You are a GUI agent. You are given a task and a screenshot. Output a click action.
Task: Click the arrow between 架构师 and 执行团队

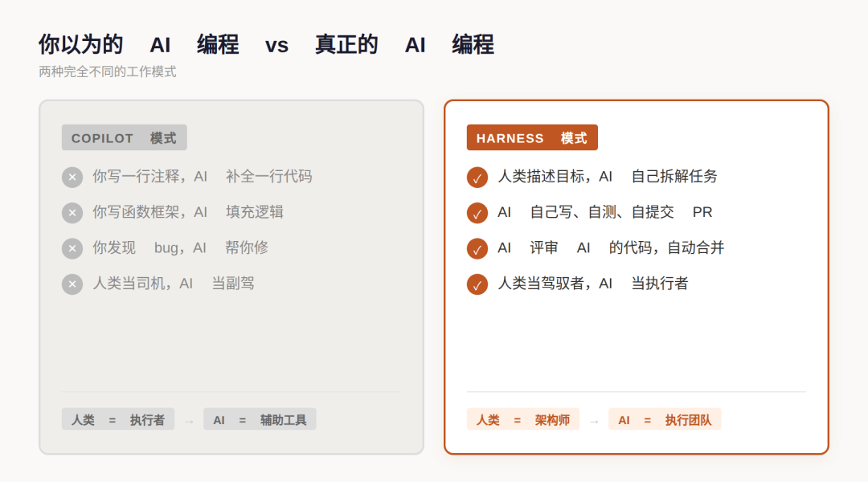(594, 421)
